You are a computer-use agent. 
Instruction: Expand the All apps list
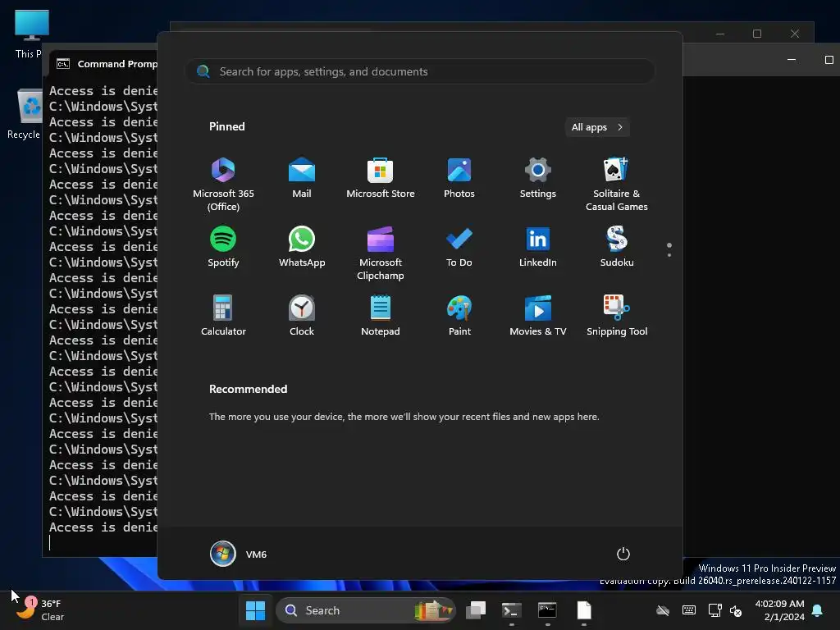(597, 127)
